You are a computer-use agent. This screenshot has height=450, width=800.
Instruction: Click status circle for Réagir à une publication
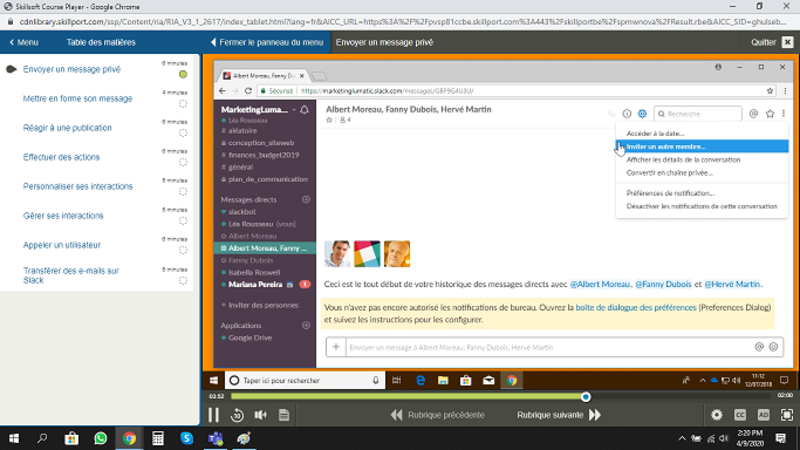pyautogui.click(x=183, y=133)
